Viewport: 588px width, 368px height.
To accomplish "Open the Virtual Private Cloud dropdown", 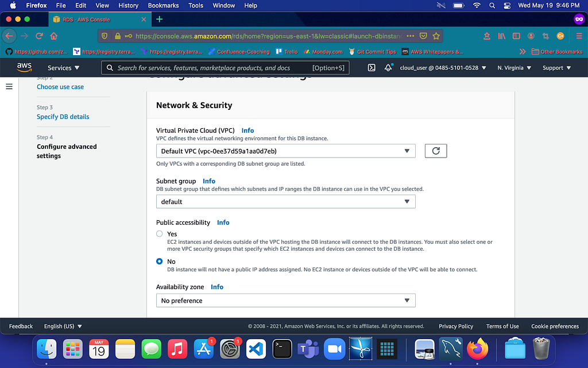I will [286, 151].
